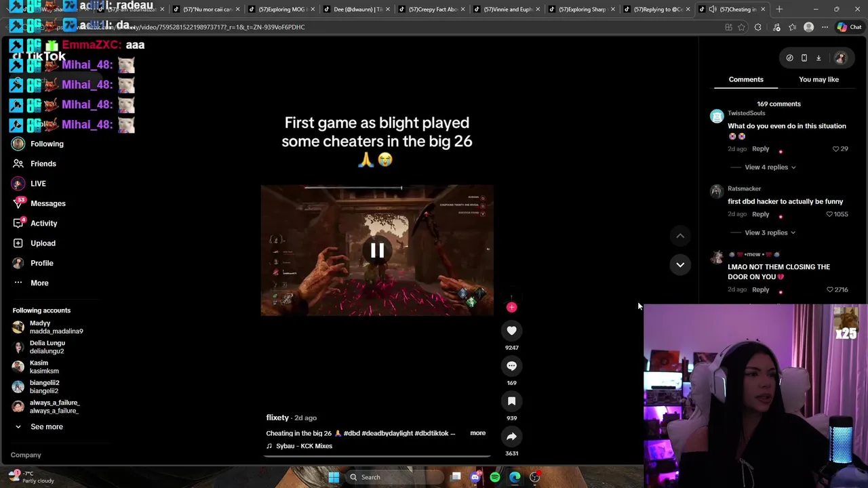
Task: Expand 4 replies under TwistedSouls comment
Action: 770,167
